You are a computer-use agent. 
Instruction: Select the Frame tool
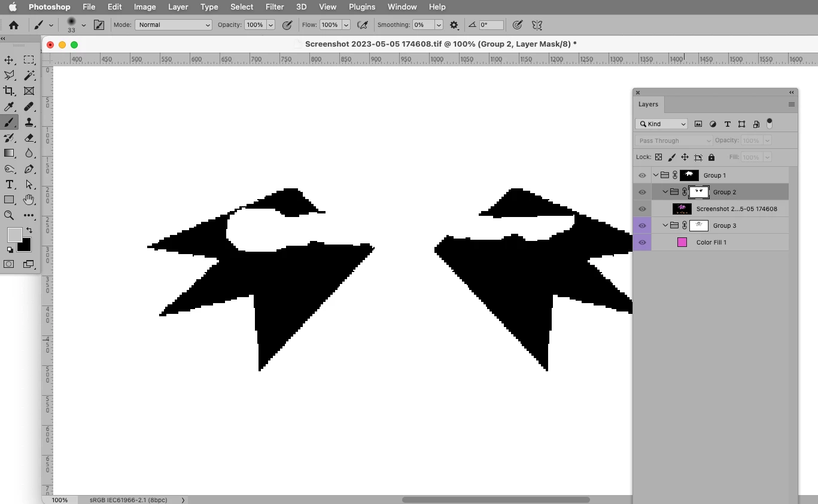click(x=29, y=91)
